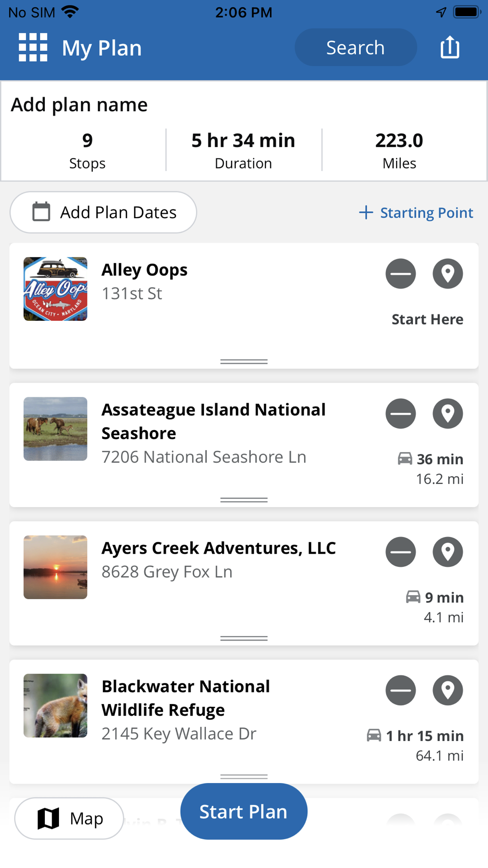
Task: Open the Blackwater fox photo thumbnail
Action: 56,705
